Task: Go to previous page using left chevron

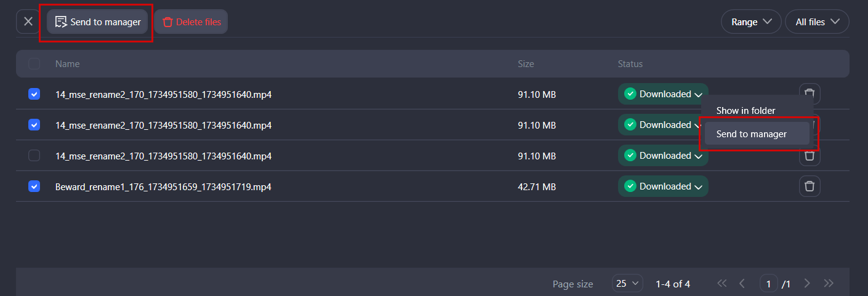Action: [742, 283]
